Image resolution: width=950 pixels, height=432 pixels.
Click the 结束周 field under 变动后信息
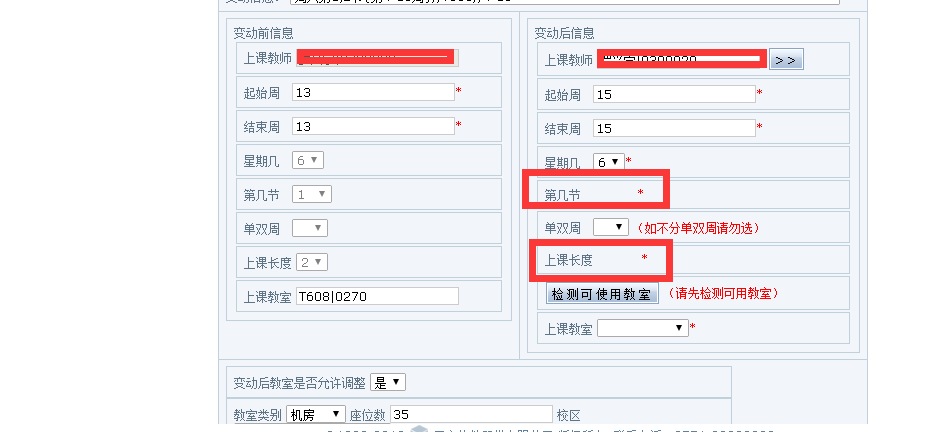tap(673, 129)
